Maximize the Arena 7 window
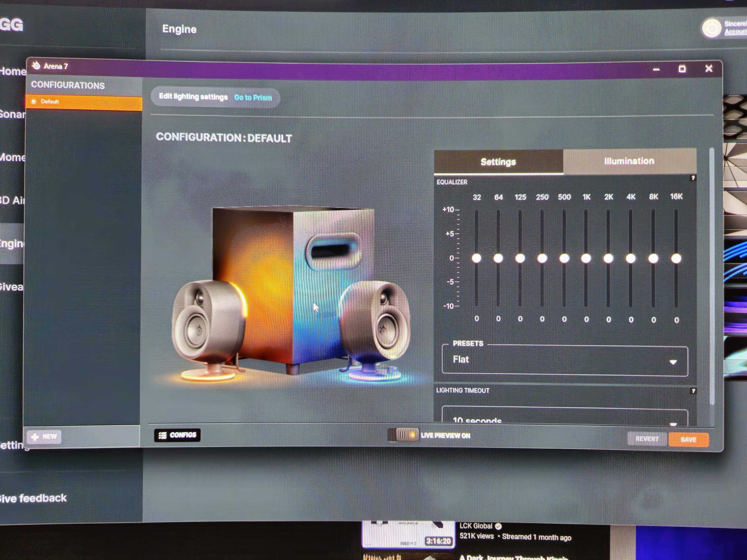This screenshot has height=560, width=747. (x=682, y=69)
